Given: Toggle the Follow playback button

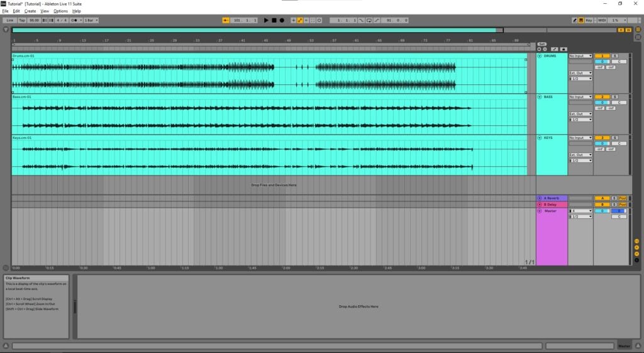Looking at the screenshot, I should (x=226, y=20).
